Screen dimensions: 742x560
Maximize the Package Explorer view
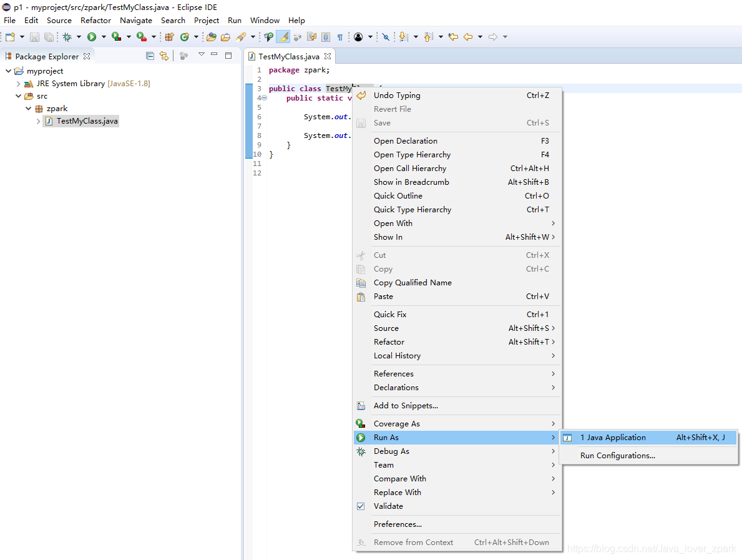coord(228,56)
